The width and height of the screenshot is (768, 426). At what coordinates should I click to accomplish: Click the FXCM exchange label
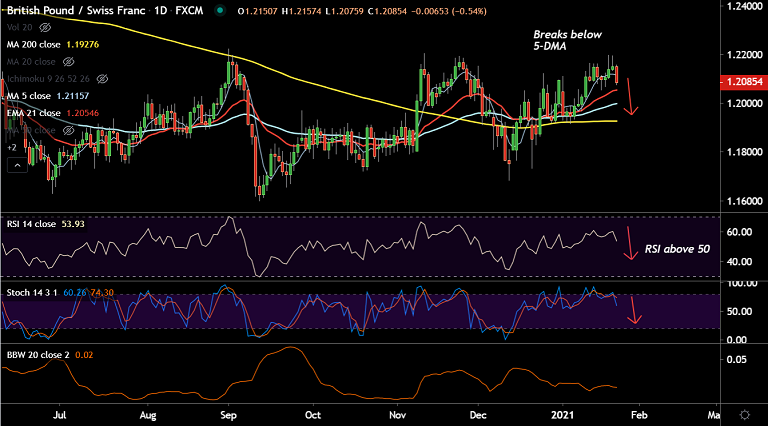coord(189,10)
